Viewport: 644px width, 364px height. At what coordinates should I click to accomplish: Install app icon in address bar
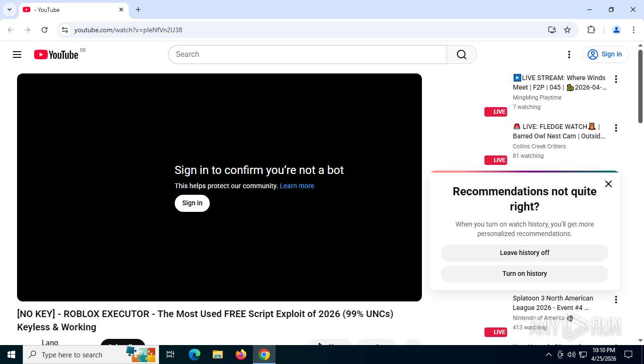coord(552,30)
